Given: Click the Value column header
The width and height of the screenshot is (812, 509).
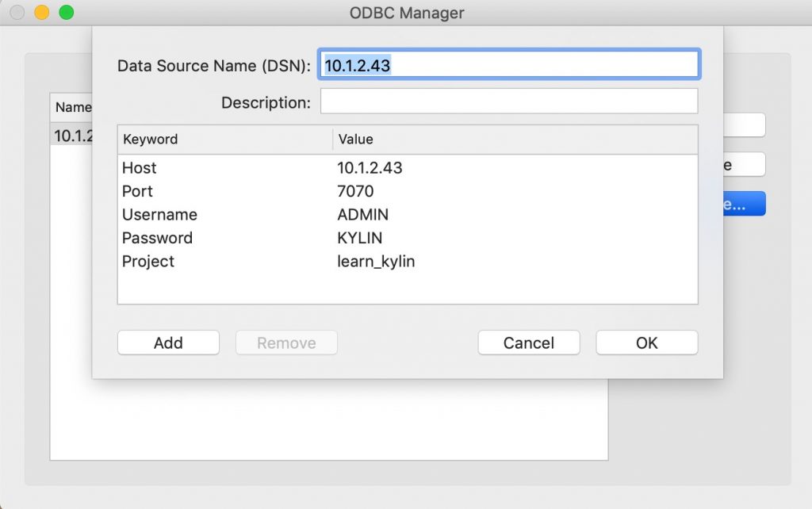Looking at the screenshot, I should tap(355, 139).
